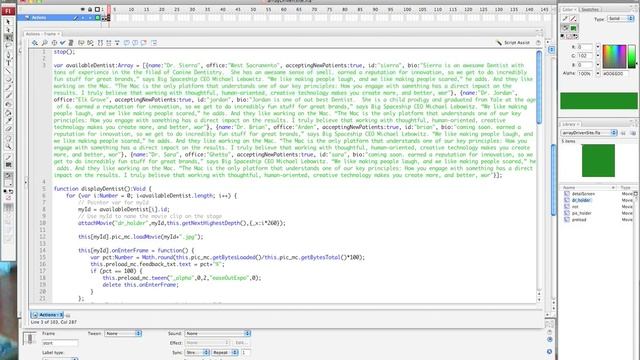Click the Name column header in Library
Image resolution: width=640 pixels, height=360 pixels.
coord(589,187)
